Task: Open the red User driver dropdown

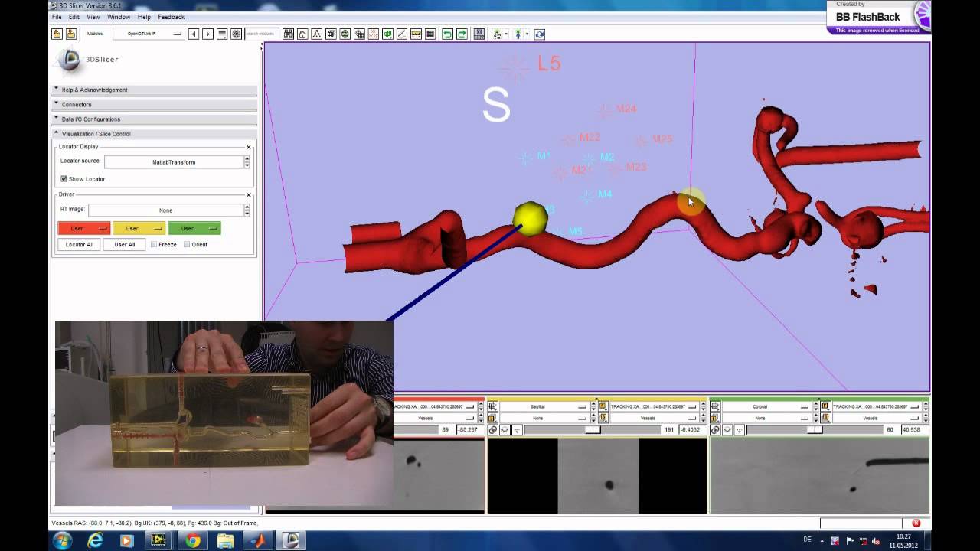Action: [x=83, y=228]
